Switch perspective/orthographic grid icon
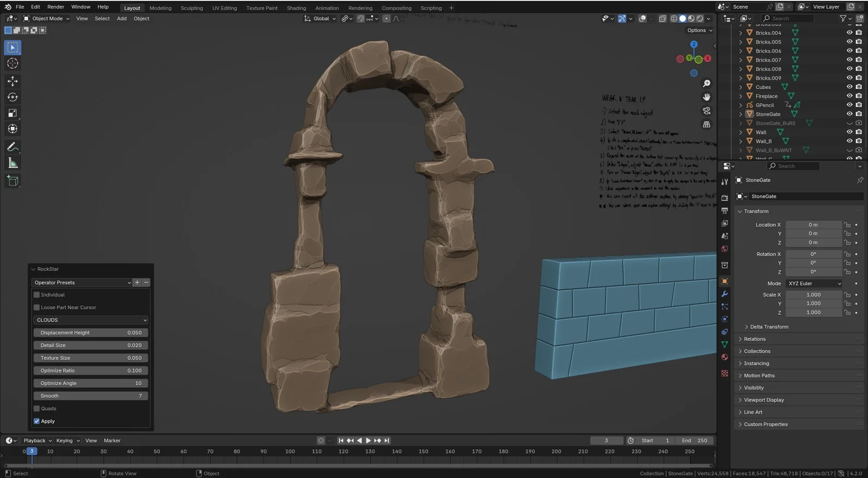The width and height of the screenshot is (868, 478). pos(706,124)
